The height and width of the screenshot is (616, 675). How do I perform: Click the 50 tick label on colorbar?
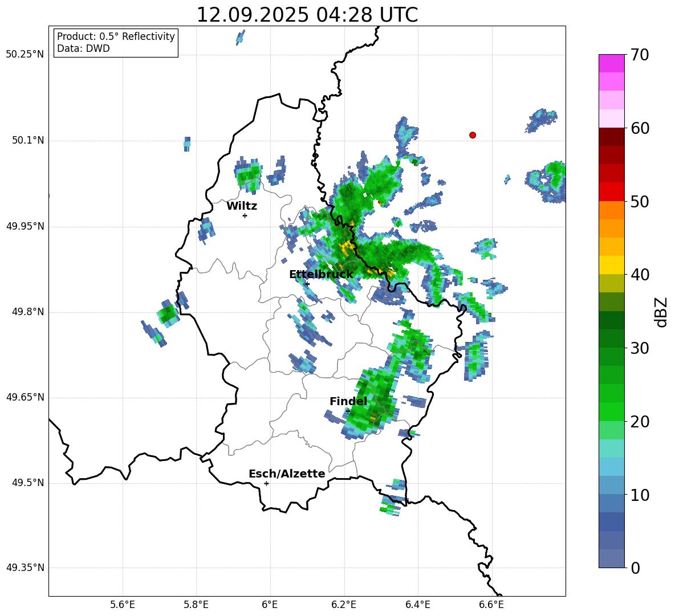point(640,202)
